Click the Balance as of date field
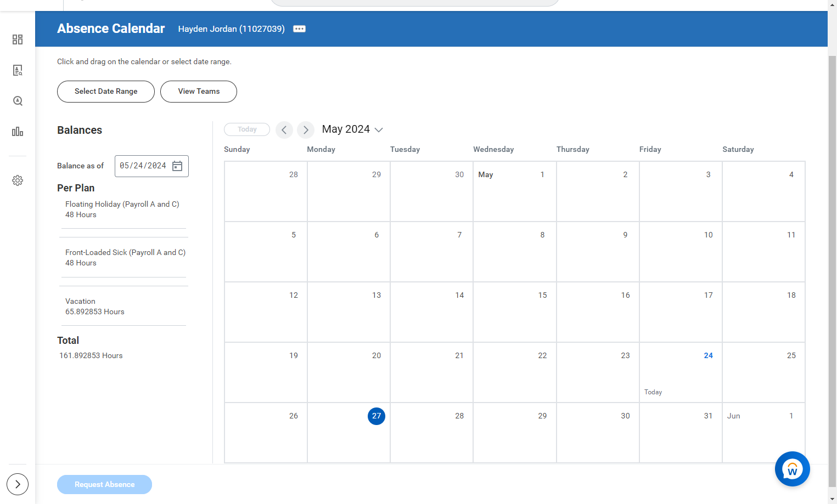The width and height of the screenshot is (837, 504). pos(151,166)
